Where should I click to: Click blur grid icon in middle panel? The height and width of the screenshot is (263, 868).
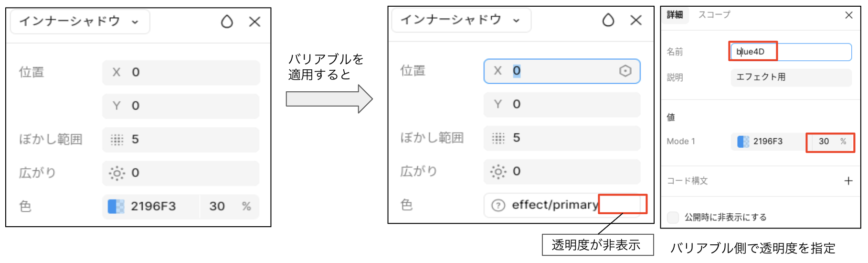coord(498,138)
